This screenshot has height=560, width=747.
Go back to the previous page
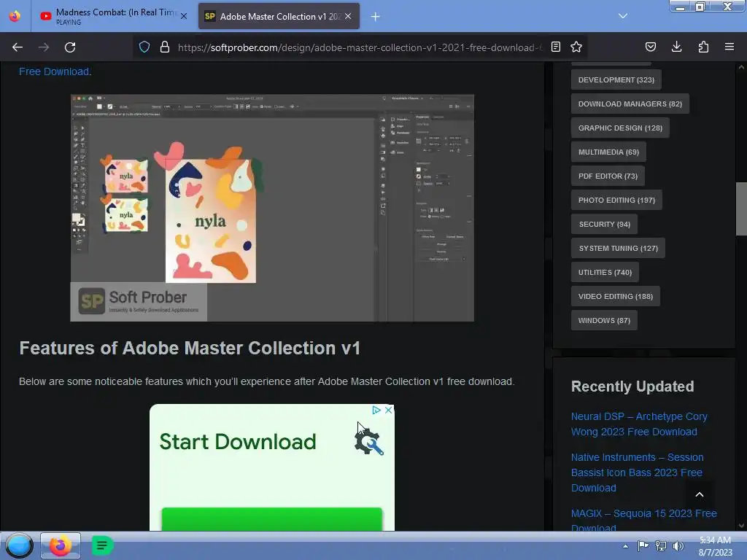18,47
